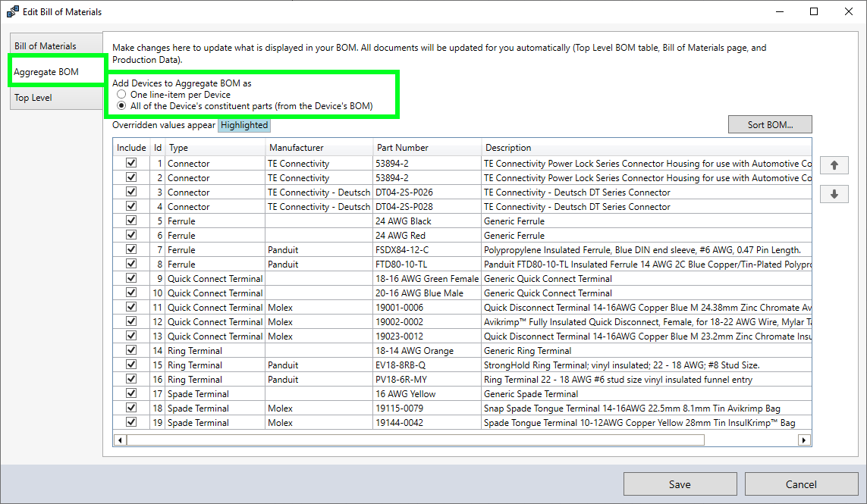Toggle Include for row 9 Quick Connect Terminal

pos(131,278)
